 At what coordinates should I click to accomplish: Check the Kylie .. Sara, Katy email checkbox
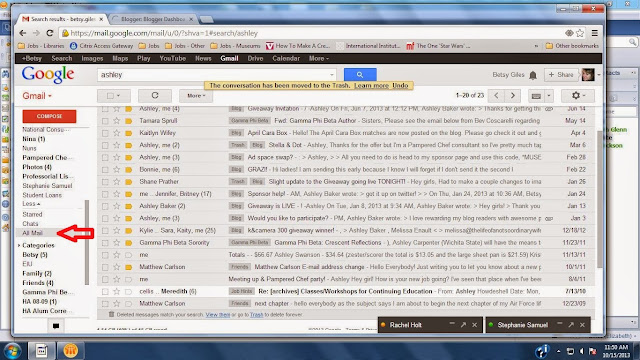click(105, 231)
